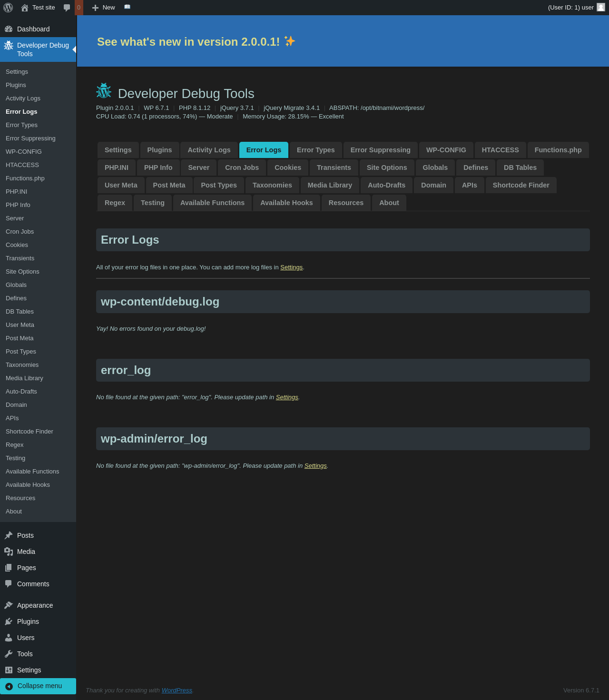Switch to the PHP Info tab
This screenshot has width=609, height=700.
click(x=158, y=168)
